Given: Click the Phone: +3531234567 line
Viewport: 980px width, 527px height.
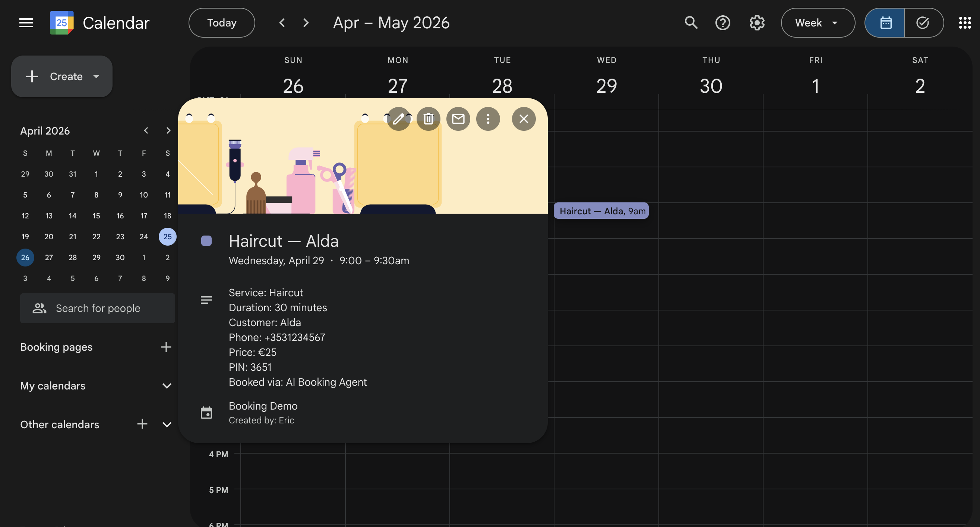Looking at the screenshot, I should (277, 337).
